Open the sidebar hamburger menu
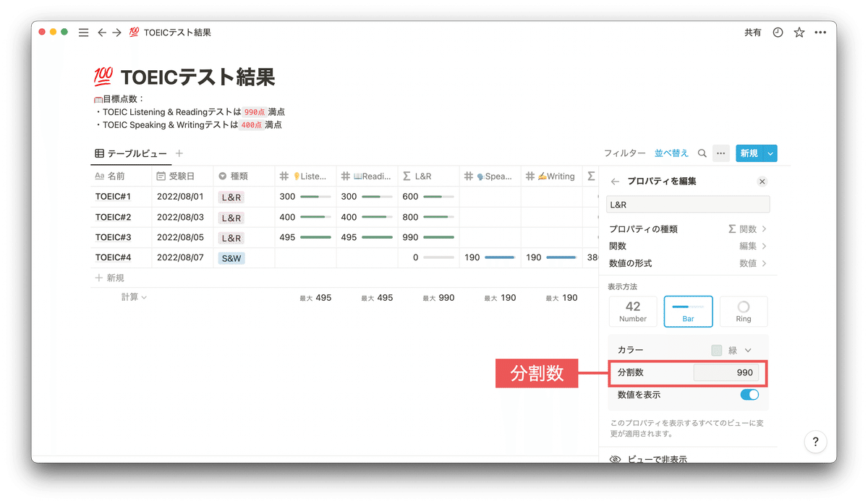The height and width of the screenshot is (504, 868). [84, 33]
